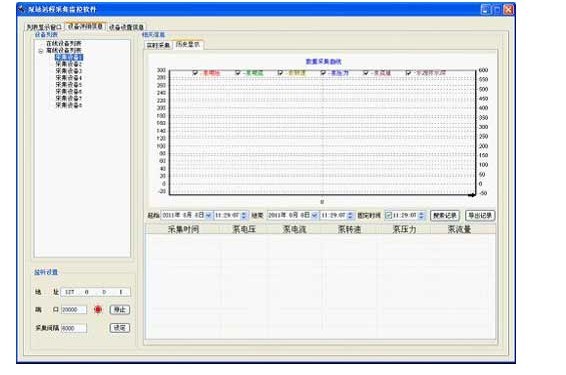Select 采集设备3 in device tree
Image resolution: width=566 pixels, height=375 pixels.
click(69, 71)
